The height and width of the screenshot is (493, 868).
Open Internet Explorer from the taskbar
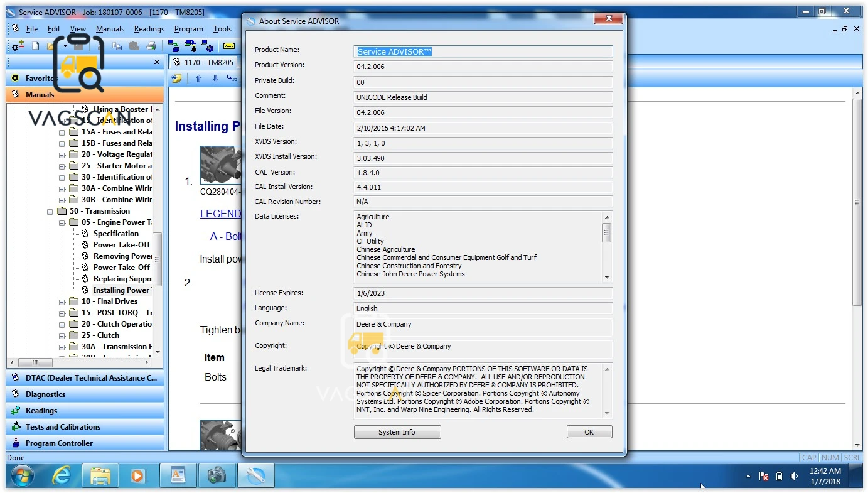pyautogui.click(x=62, y=475)
